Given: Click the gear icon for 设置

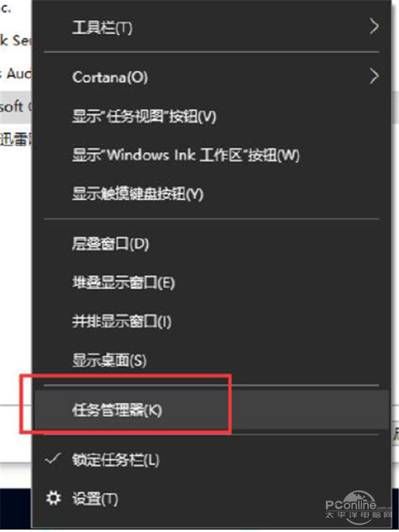Looking at the screenshot, I should point(53,498).
